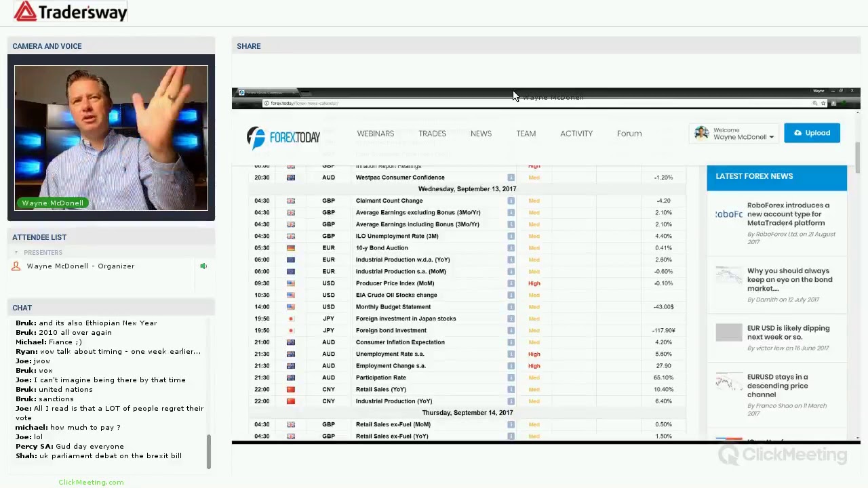The height and width of the screenshot is (488, 868).
Task: Click the Chinese flag on Retail Sales (YoY) row
Action: click(x=291, y=390)
